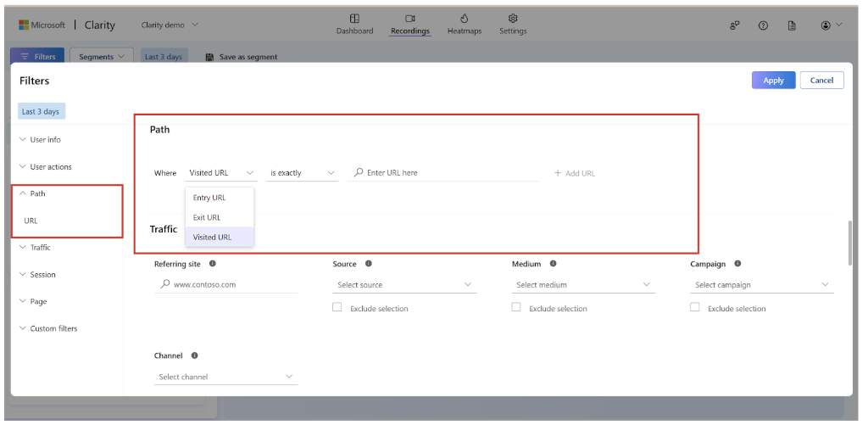The width and height of the screenshot is (868, 431).
Task: Click the Cancel button
Action: (x=821, y=81)
